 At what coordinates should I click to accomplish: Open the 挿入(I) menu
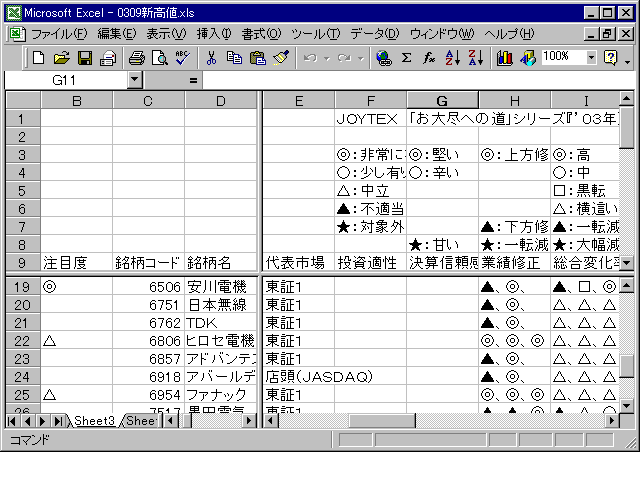pyautogui.click(x=214, y=33)
